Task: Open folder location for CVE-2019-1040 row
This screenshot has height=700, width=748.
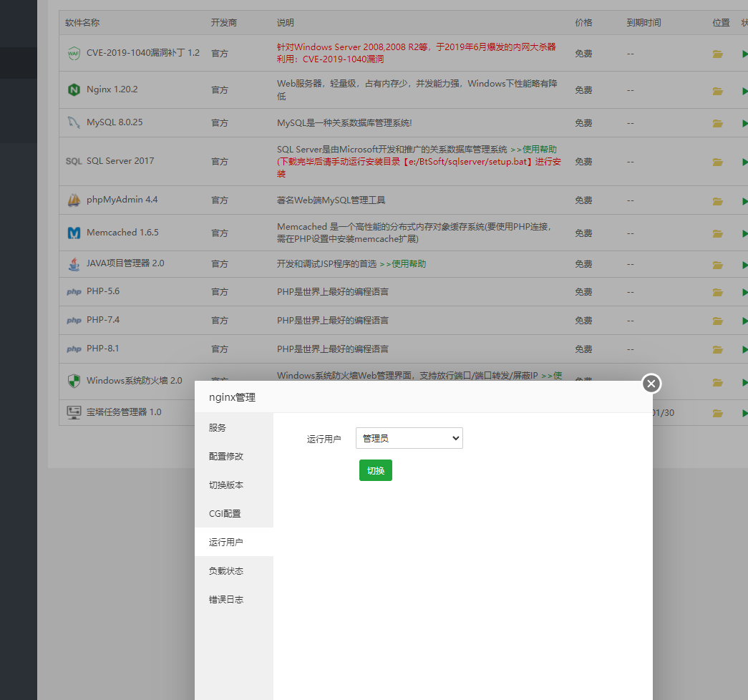Action: tap(717, 54)
